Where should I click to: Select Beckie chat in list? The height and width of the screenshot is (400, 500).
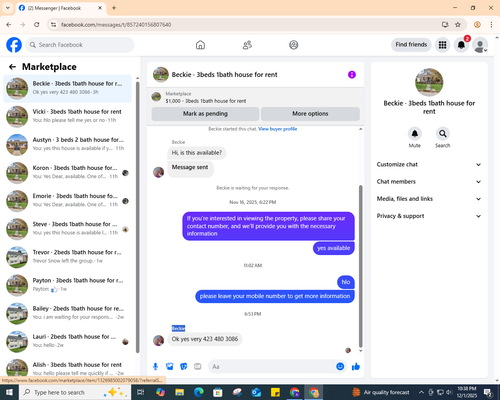pos(67,88)
